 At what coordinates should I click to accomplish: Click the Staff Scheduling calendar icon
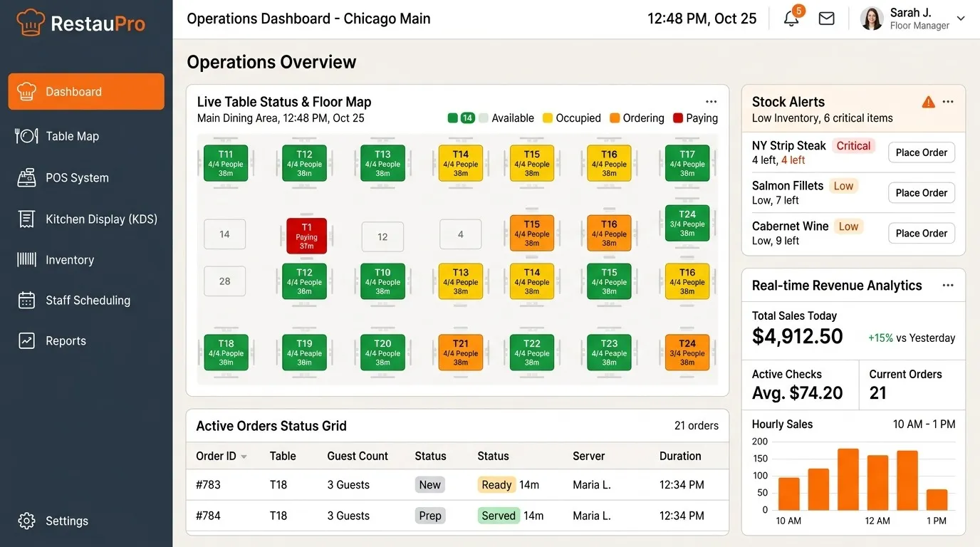coord(26,300)
